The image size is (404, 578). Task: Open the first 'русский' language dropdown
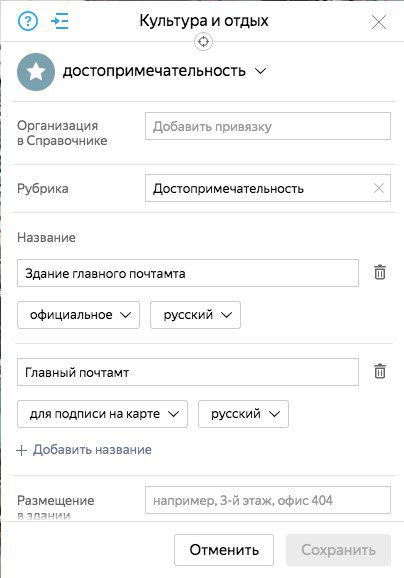pos(195,315)
